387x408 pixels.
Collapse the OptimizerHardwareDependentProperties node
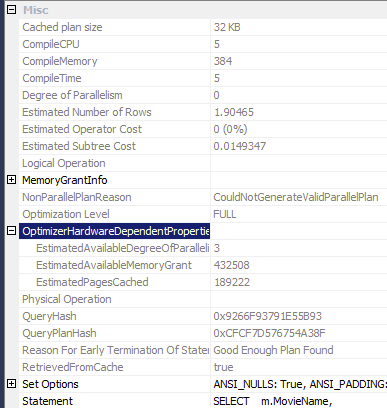coord(11,230)
